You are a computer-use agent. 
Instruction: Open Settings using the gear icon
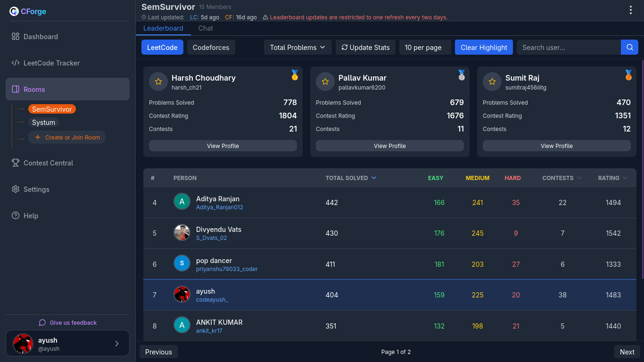[15, 189]
